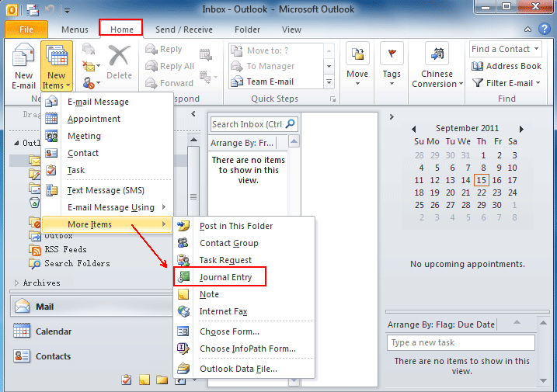
Task: Switch to the Menus tab
Action: pyautogui.click(x=75, y=29)
